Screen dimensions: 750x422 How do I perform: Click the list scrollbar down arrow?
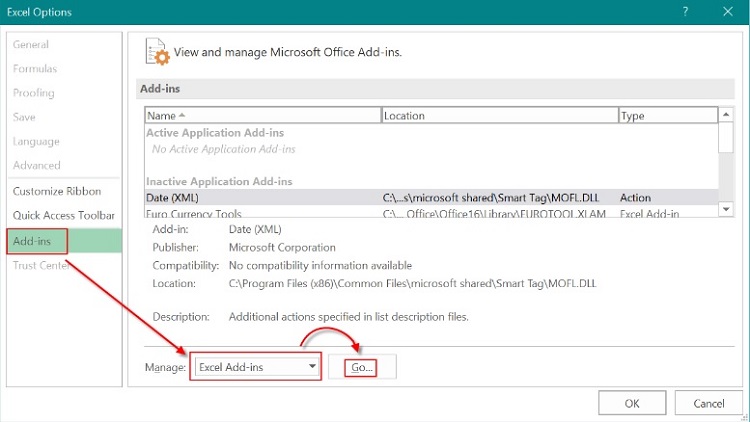[726, 209]
